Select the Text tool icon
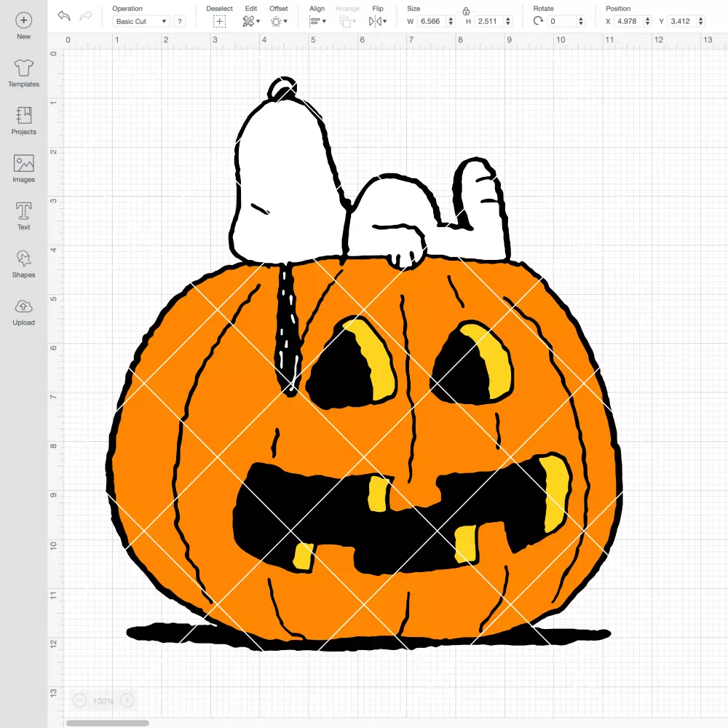 click(x=24, y=211)
